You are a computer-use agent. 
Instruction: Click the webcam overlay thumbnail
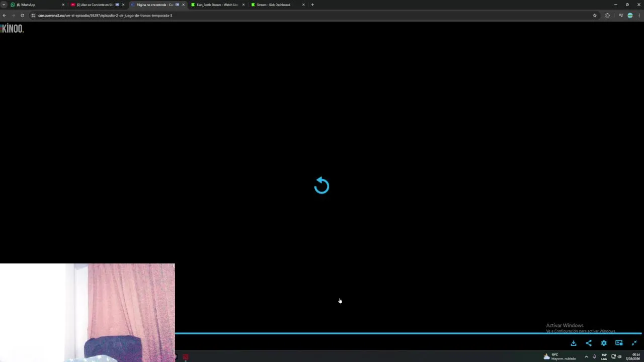88,313
